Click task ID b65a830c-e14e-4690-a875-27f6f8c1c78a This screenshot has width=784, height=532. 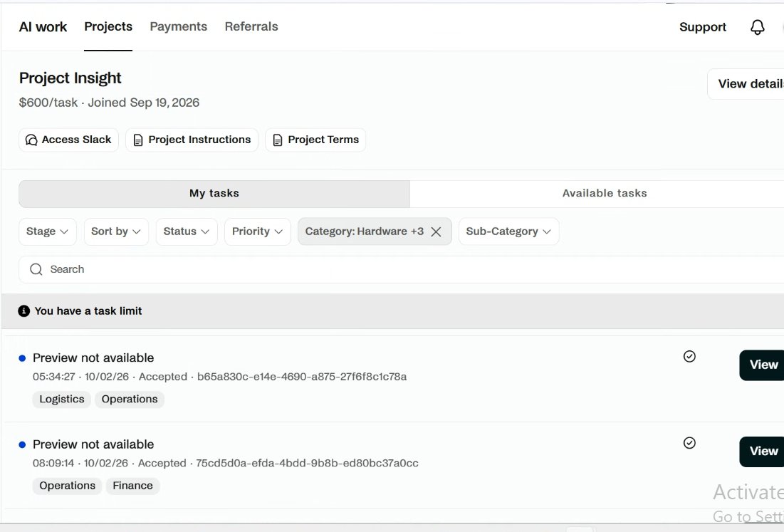tap(302, 377)
